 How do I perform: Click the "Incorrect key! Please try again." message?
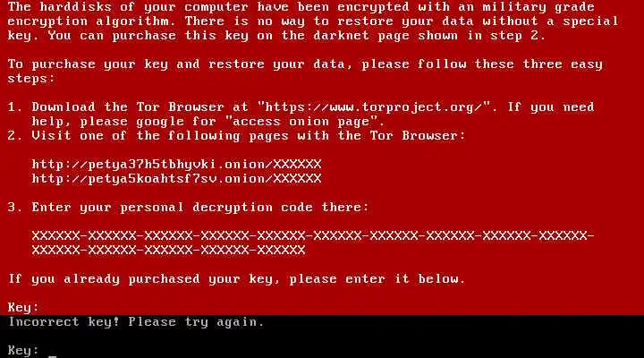pyautogui.click(x=136, y=322)
